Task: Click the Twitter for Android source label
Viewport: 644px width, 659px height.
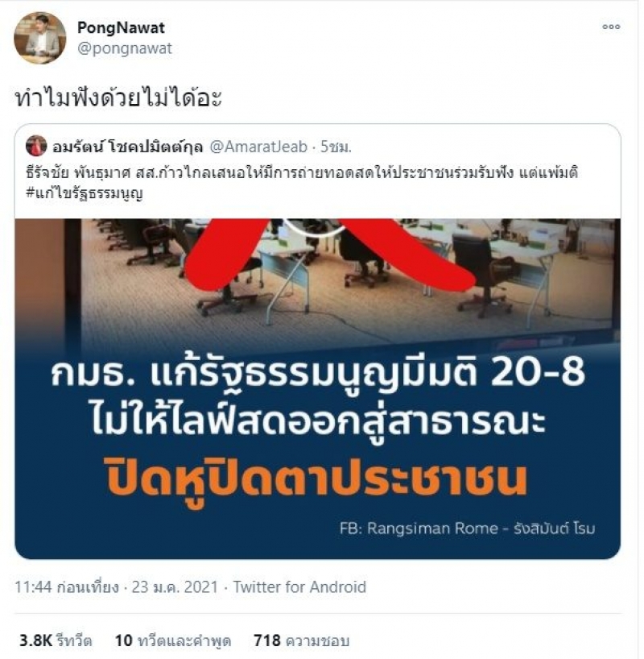Action: click(x=300, y=587)
